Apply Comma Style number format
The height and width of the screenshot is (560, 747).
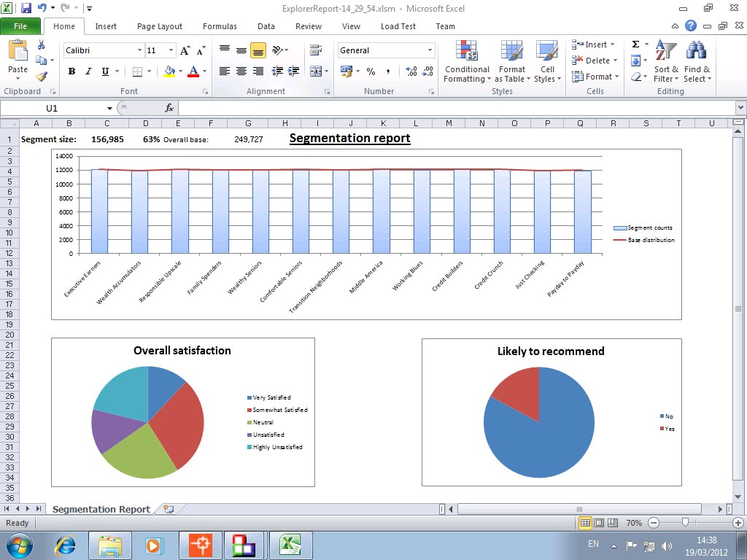388,71
